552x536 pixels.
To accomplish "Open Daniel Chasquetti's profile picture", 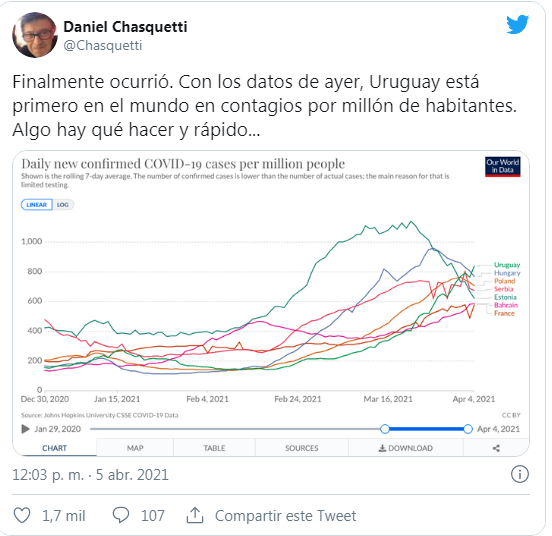I will pyautogui.click(x=34, y=35).
